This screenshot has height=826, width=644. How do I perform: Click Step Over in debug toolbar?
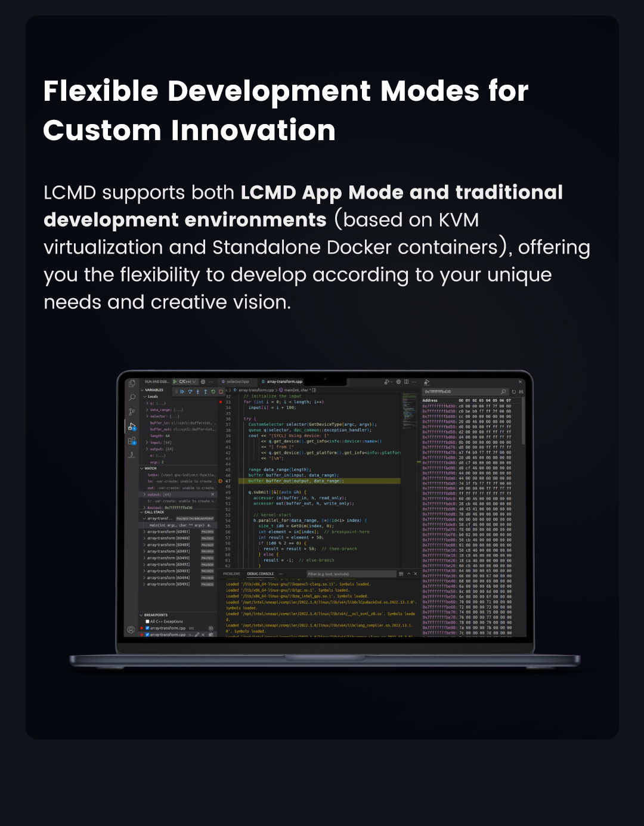pyautogui.click(x=190, y=392)
